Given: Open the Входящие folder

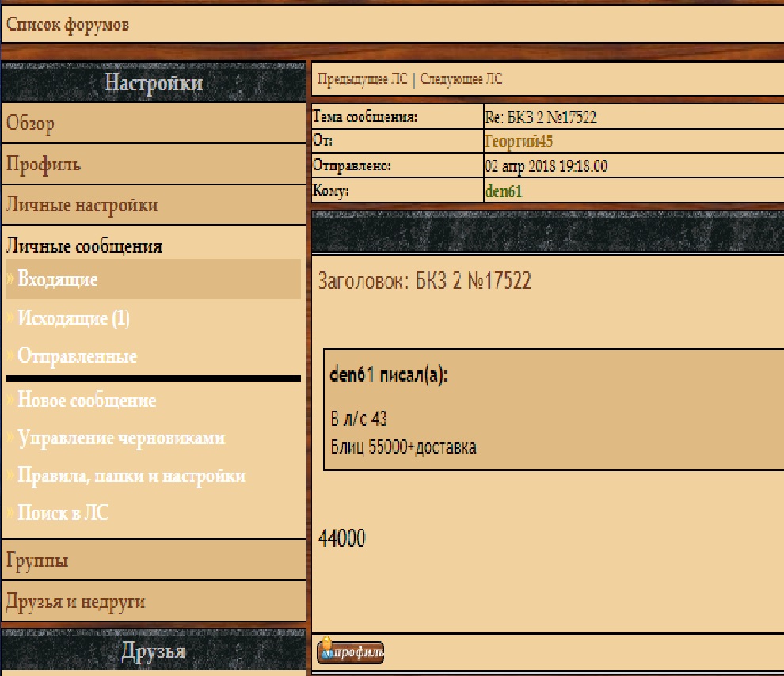Looking at the screenshot, I should [58, 279].
